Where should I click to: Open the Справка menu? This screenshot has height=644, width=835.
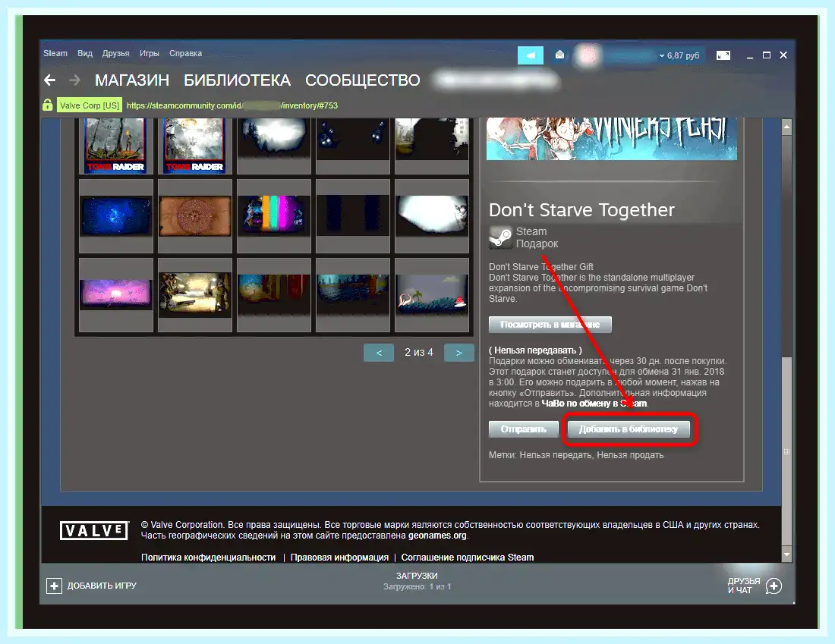click(185, 53)
